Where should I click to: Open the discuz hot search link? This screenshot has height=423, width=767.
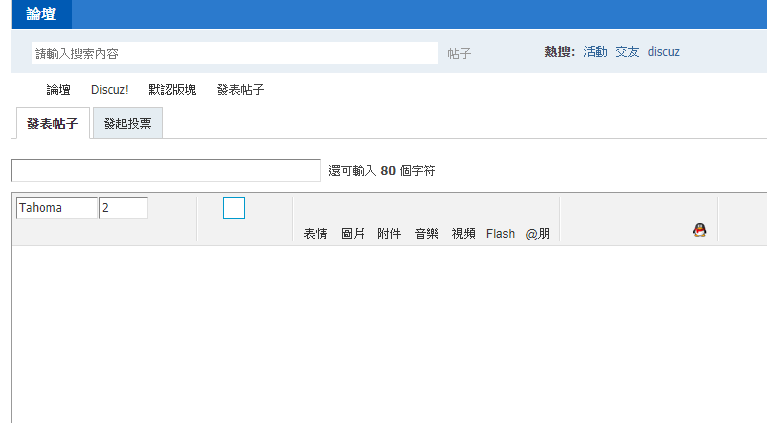pos(663,52)
